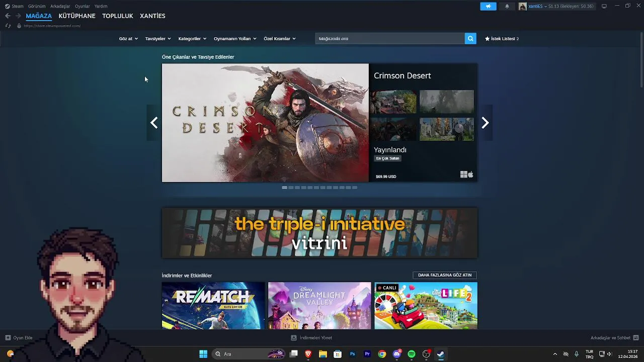Screen dimensions: 644x362
Task: Click the Steam icon in the taskbar
Action: 441,354
